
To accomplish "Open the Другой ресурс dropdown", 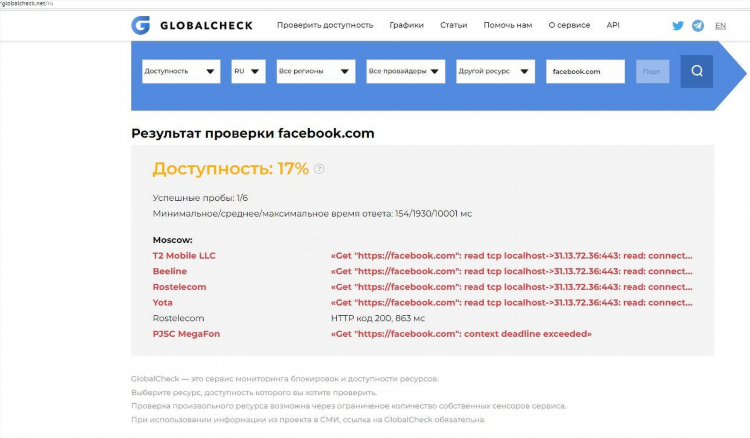I will point(496,71).
